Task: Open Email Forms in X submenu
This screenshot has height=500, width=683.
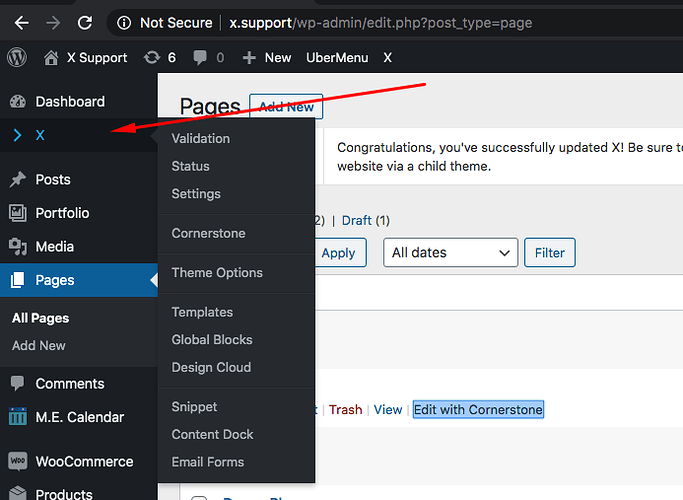Action: [208, 462]
